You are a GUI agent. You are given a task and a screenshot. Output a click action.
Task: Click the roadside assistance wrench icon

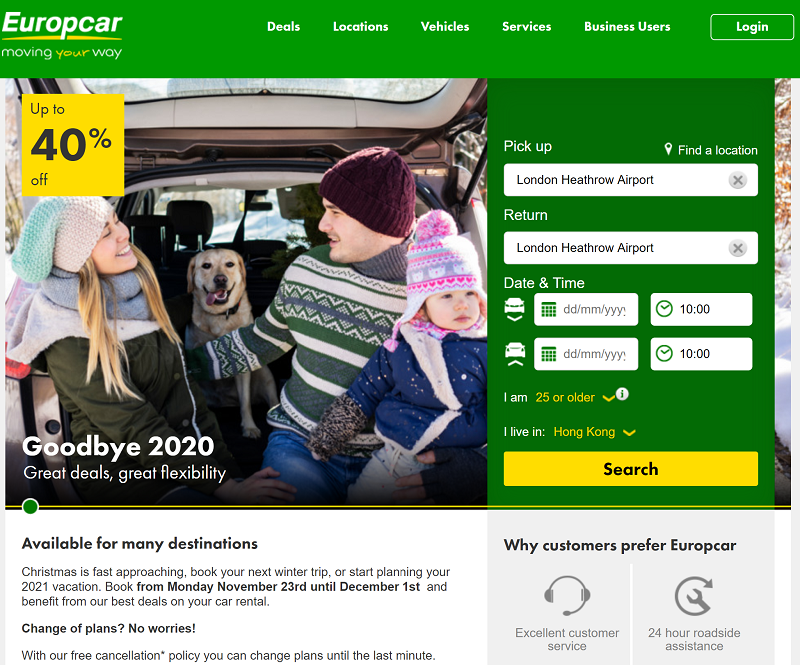click(694, 596)
